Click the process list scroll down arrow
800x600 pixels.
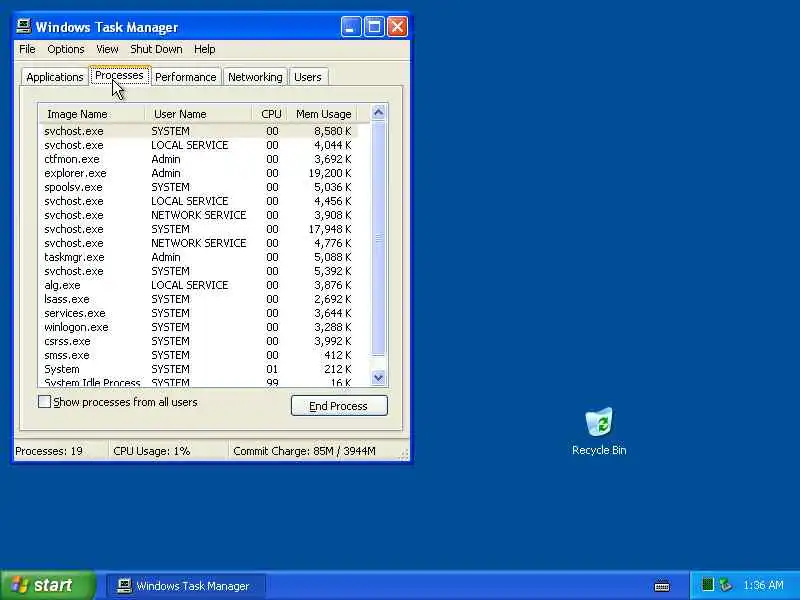(378, 378)
